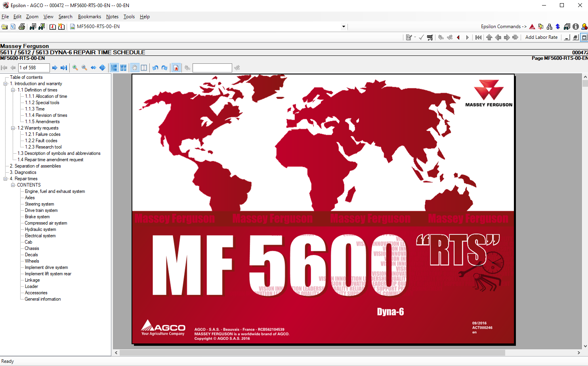This screenshot has width=588, height=366.
Task: Click the empty search text field
Action: coord(212,68)
